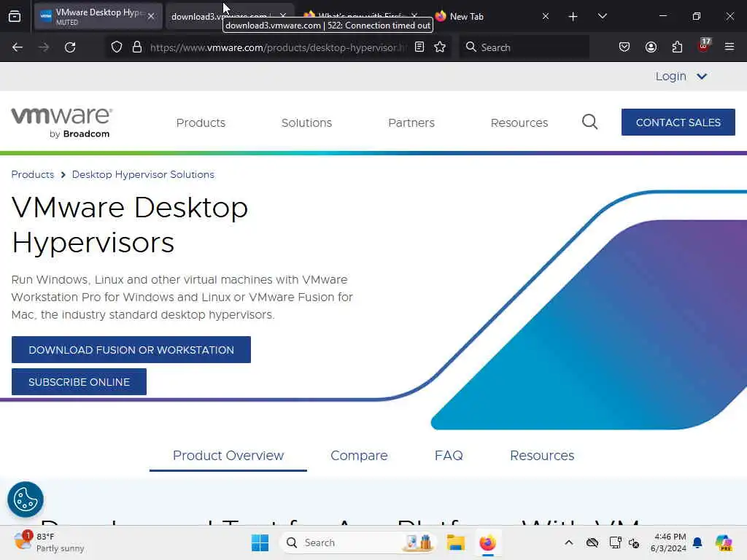The width and height of the screenshot is (747, 560).
Task: Open the Firefox View tab icon
Action: 15,16
